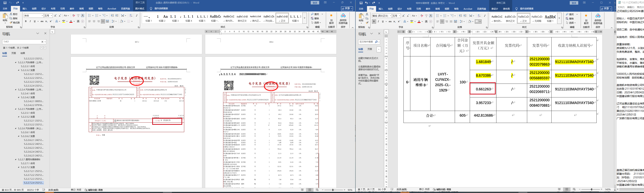The image size is (644, 193).
Task: Clear the 1.4.3 navigation search text
Action: 42,42
